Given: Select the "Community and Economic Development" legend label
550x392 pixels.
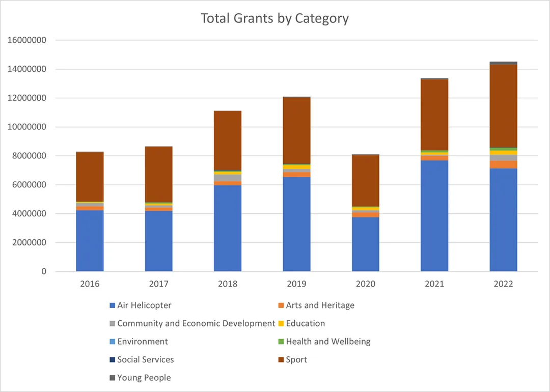Looking at the screenshot, I should pyautogui.click(x=196, y=324).
